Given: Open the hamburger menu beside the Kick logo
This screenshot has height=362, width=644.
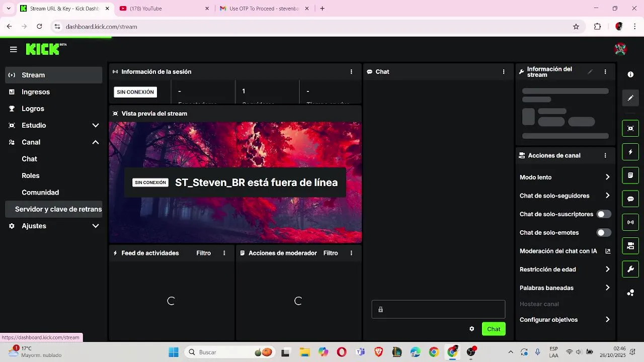Looking at the screenshot, I should [x=14, y=49].
